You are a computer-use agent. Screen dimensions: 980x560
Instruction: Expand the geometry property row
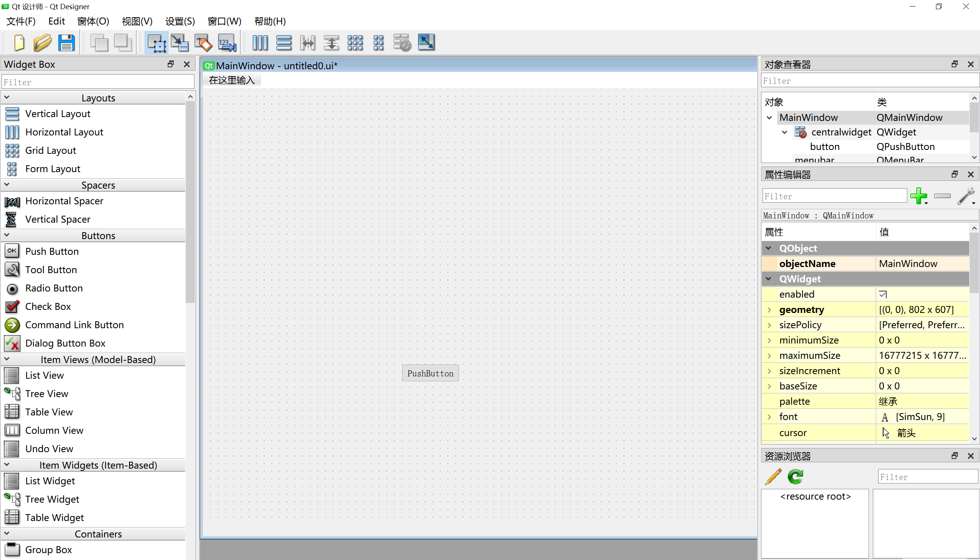(x=769, y=309)
